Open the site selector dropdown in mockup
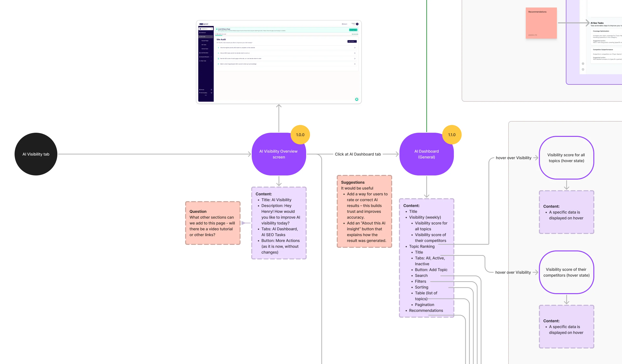This screenshot has width=622, height=364. (206, 29)
